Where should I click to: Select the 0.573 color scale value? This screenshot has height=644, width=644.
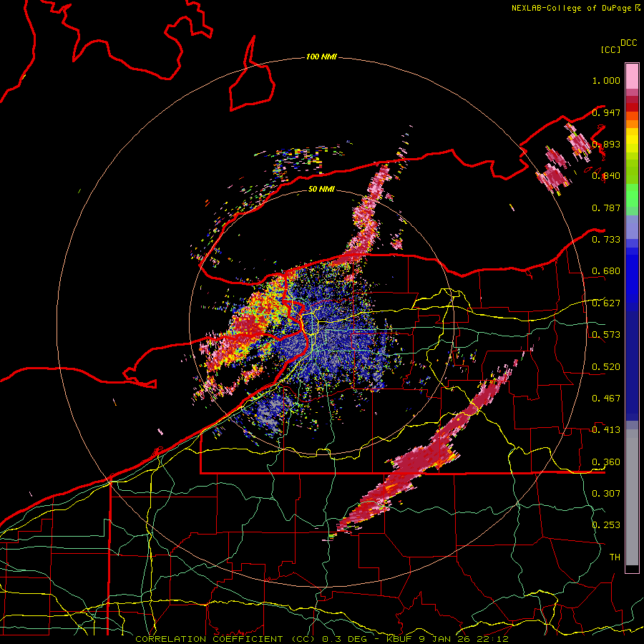click(x=606, y=335)
